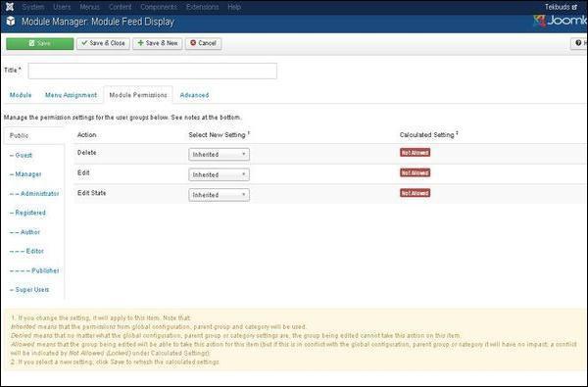Click the Not Allowed badge for Edit State
Image resolution: width=588 pixels, height=387 pixels.
pos(415,193)
